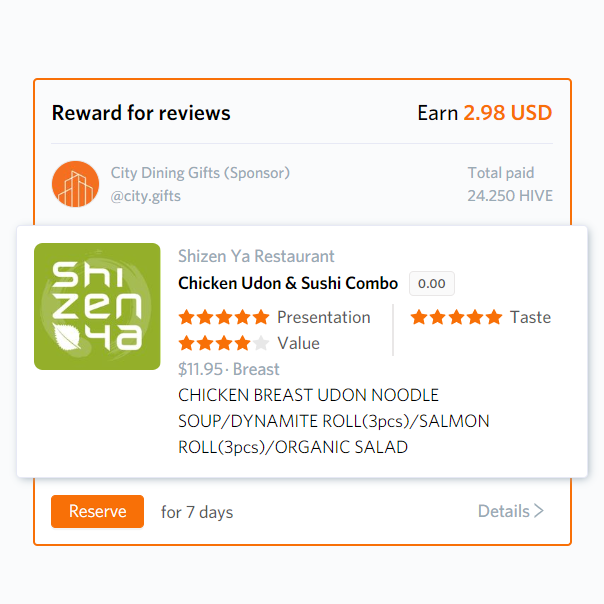This screenshot has width=604, height=604.
Task: Click the @city.gifts handle
Action: click(146, 196)
